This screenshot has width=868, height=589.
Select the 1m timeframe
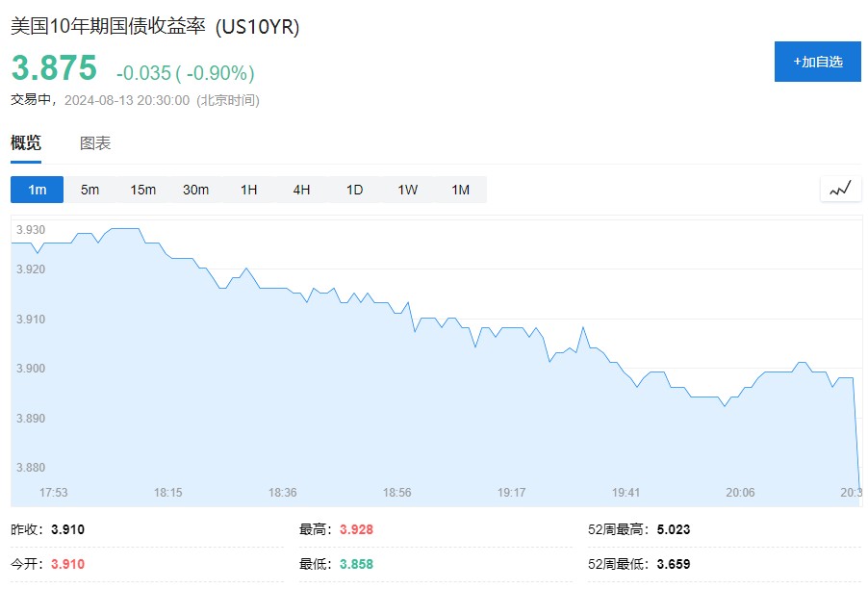click(x=37, y=190)
